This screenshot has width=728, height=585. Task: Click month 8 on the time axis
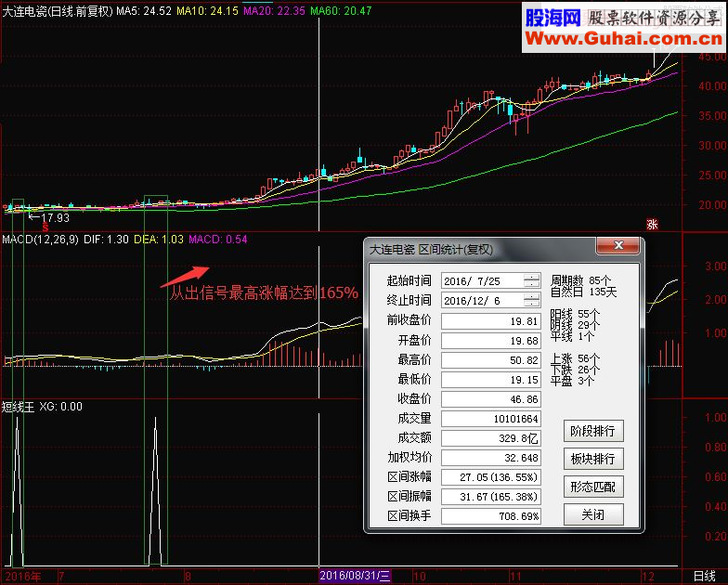pos(188,577)
